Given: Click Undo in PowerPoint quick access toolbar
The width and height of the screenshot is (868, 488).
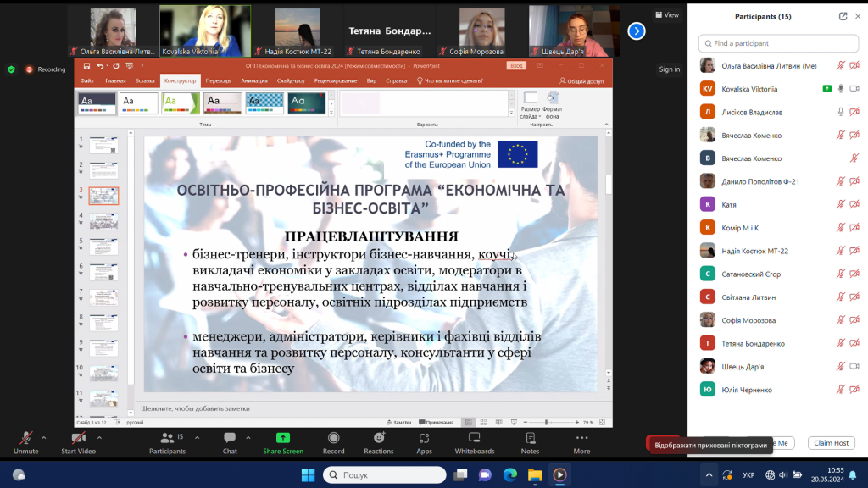Looking at the screenshot, I should (x=100, y=66).
